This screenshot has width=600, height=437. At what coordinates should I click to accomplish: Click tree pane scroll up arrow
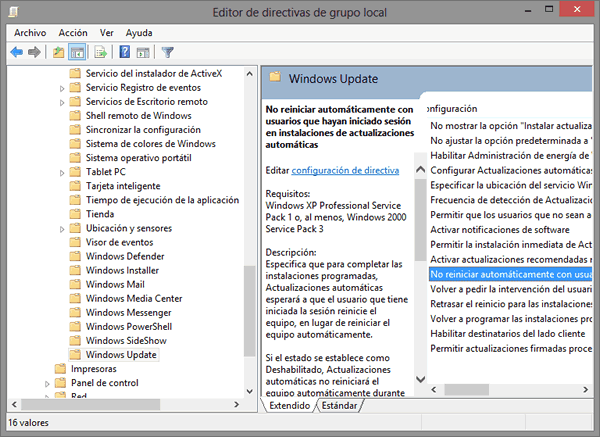(x=249, y=74)
